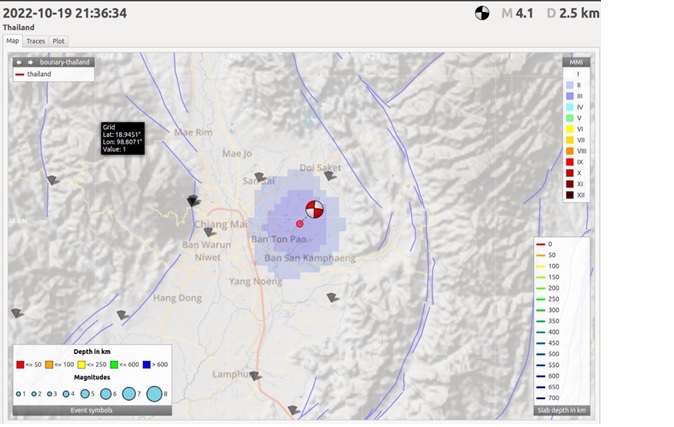Click the station marker west of Chiang Mai
The image size is (674, 427).
click(193, 201)
